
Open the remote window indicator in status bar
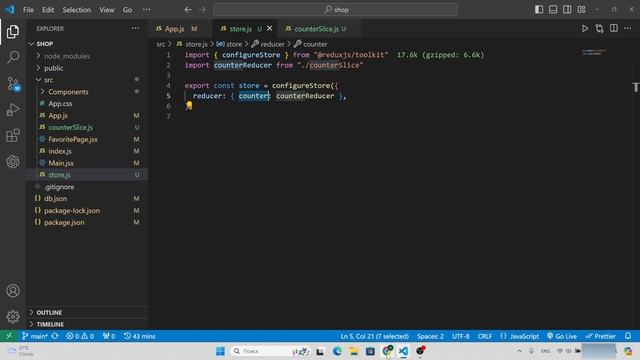click(9, 336)
